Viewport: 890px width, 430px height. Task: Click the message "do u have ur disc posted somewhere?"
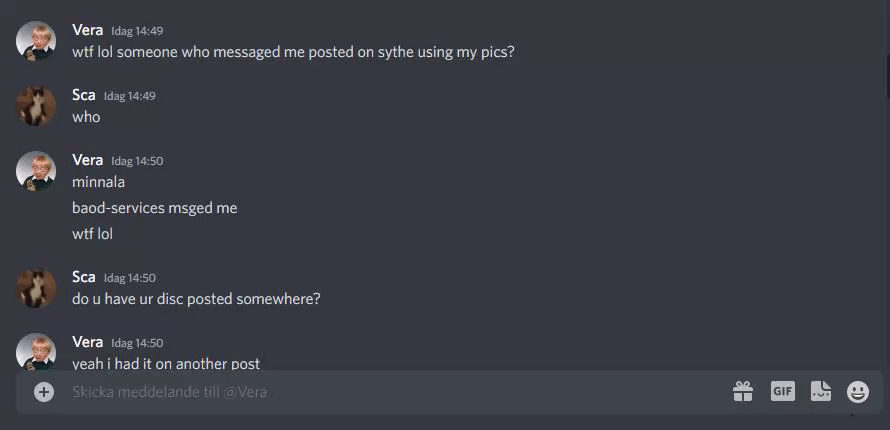pyautogui.click(x=196, y=298)
